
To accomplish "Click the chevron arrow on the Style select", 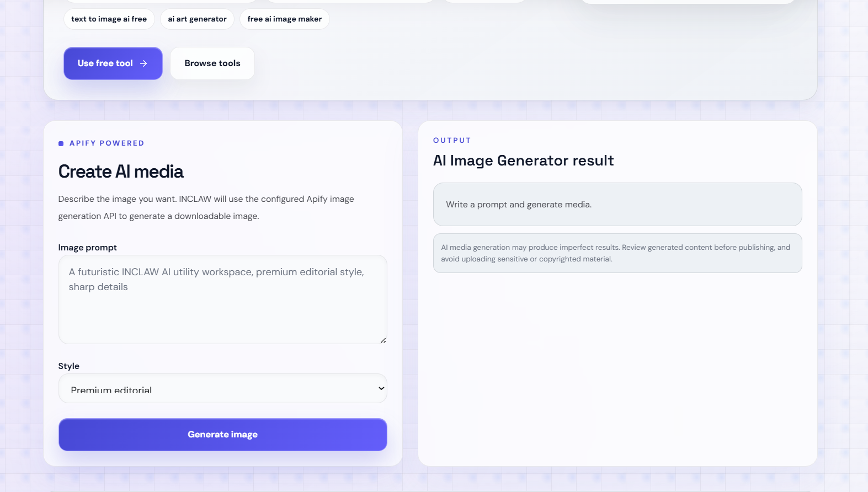I will (381, 388).
